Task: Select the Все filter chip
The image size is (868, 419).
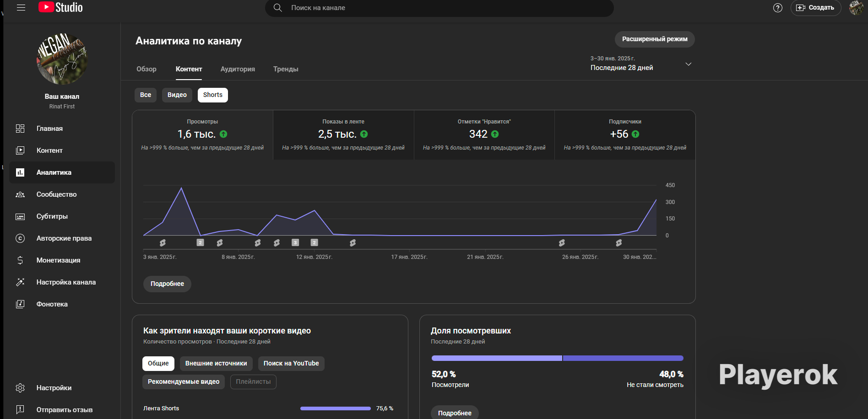Action: click(146, 95)
